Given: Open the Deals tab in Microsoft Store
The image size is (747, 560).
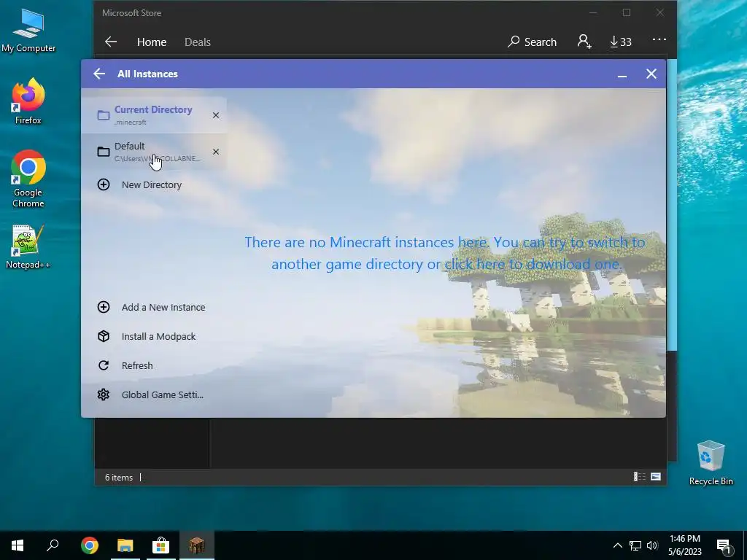Looking at the screenshot, I should (197, 42).
